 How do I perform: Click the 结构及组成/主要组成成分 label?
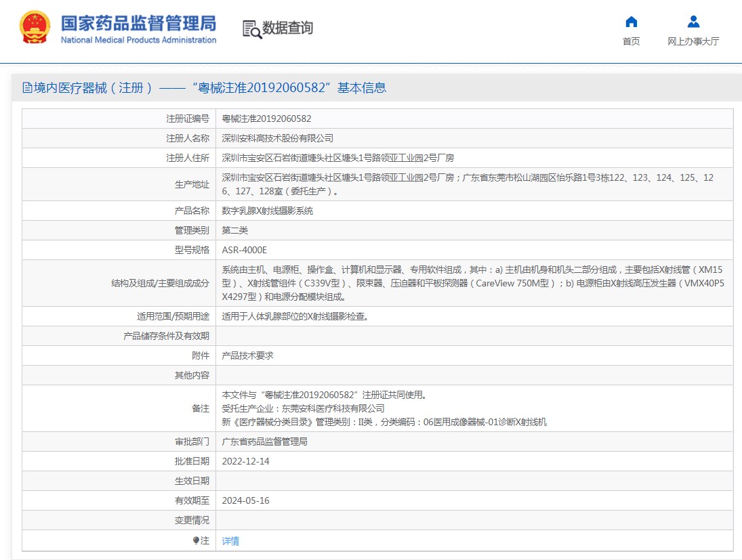160,283
